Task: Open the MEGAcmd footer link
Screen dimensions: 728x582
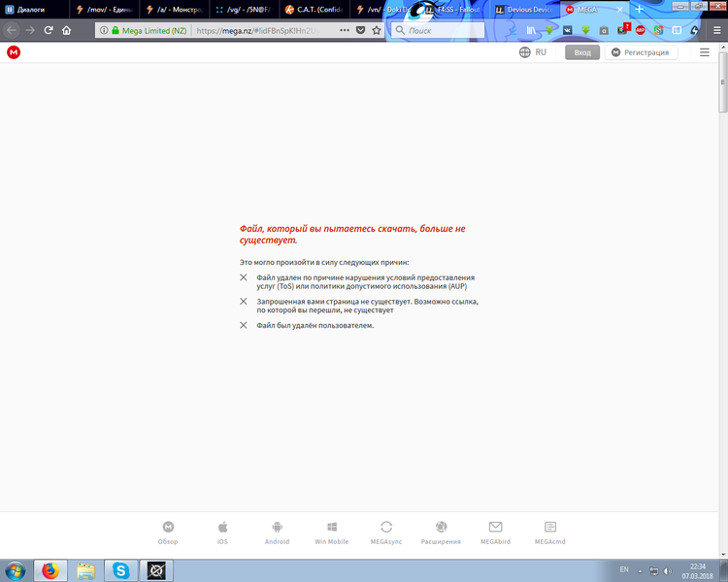Action: [x=550, y=533]
